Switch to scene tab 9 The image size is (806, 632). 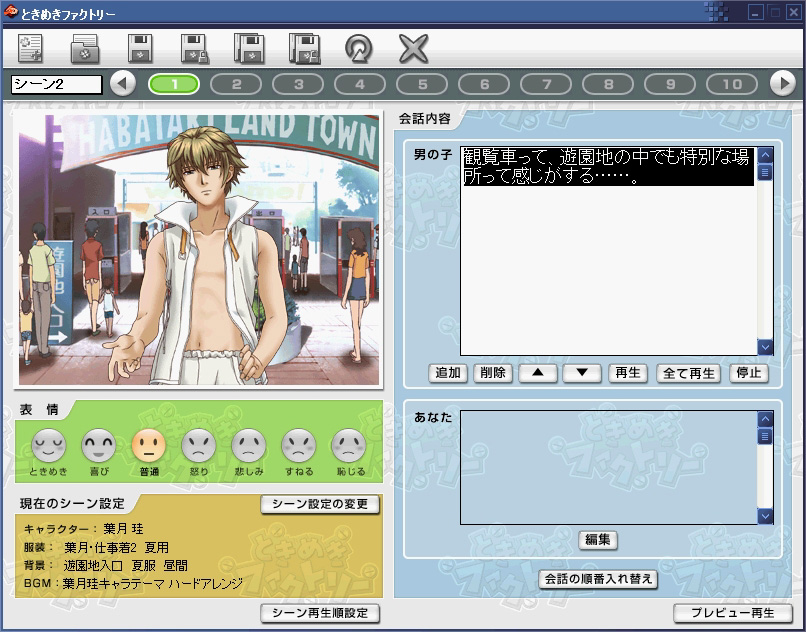point(670,84)
